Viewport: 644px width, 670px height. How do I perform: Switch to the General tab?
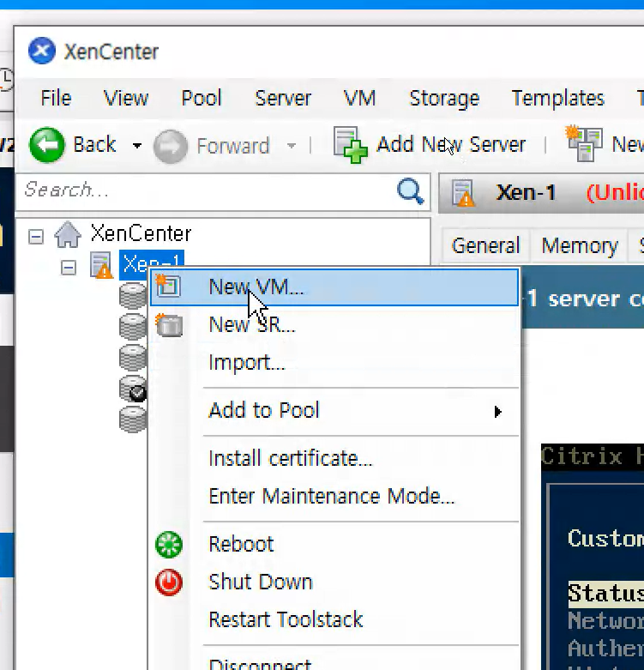(x=485, y=245)
